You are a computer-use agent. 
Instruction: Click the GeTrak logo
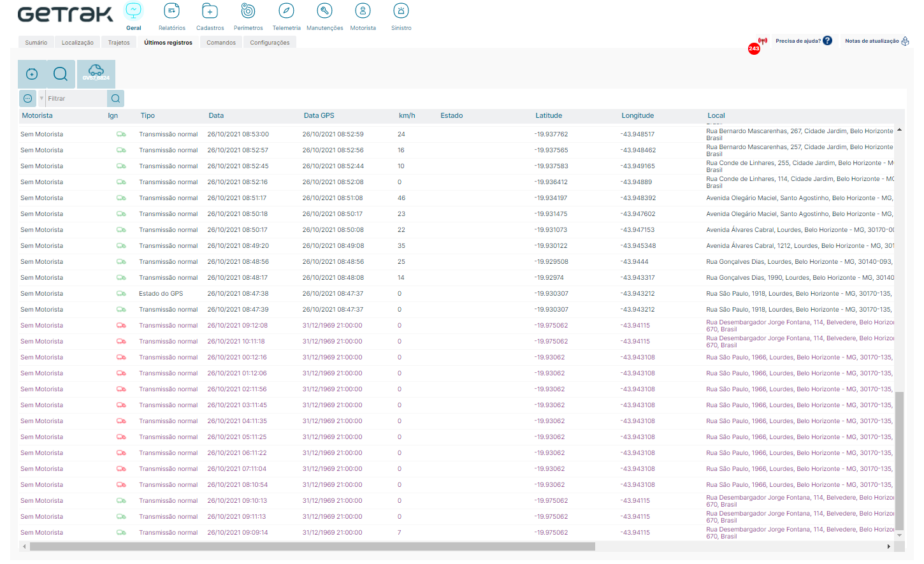[65, 14]
